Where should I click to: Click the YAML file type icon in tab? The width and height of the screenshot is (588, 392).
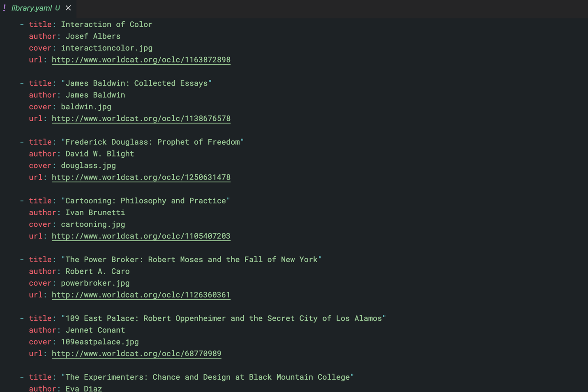coord(5,8)
